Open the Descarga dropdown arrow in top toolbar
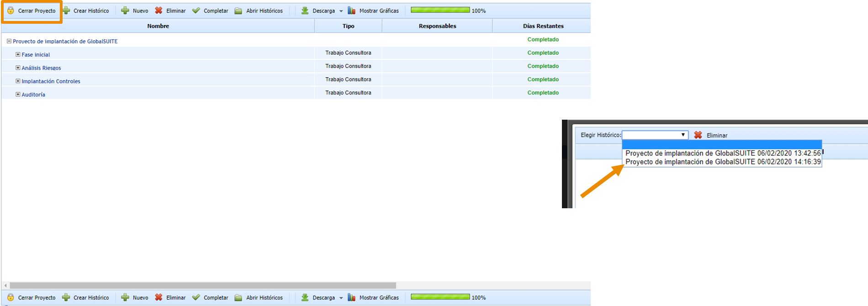868x306 pixels. 341,11
